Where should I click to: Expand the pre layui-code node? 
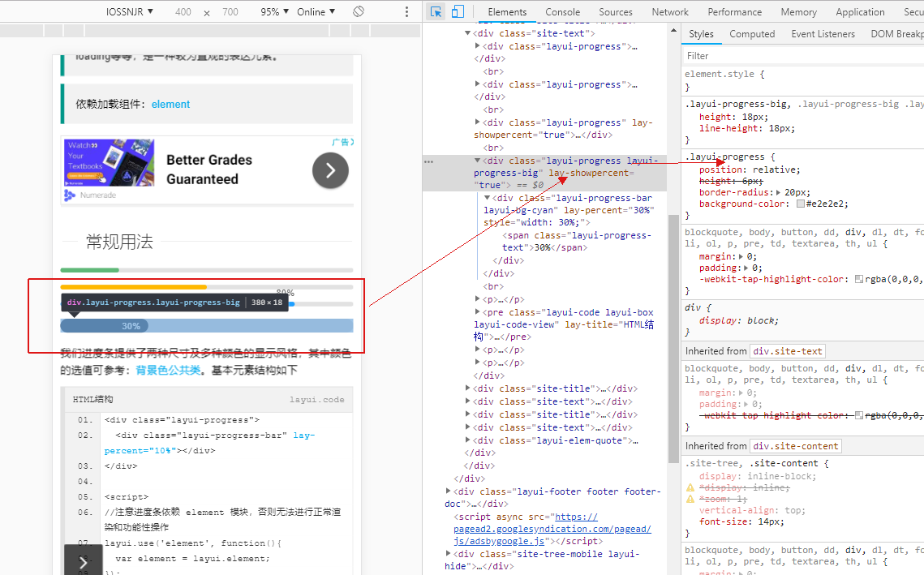[477, 312]
